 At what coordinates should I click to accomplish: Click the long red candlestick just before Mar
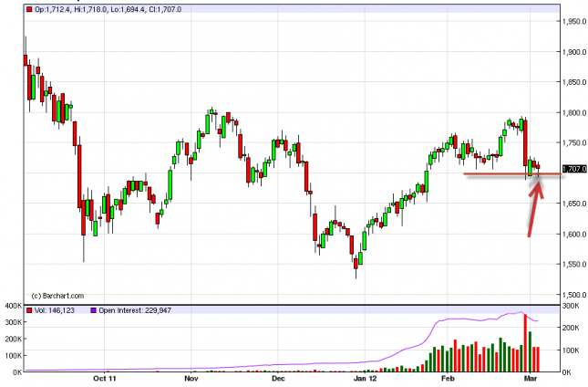point(525,143)
